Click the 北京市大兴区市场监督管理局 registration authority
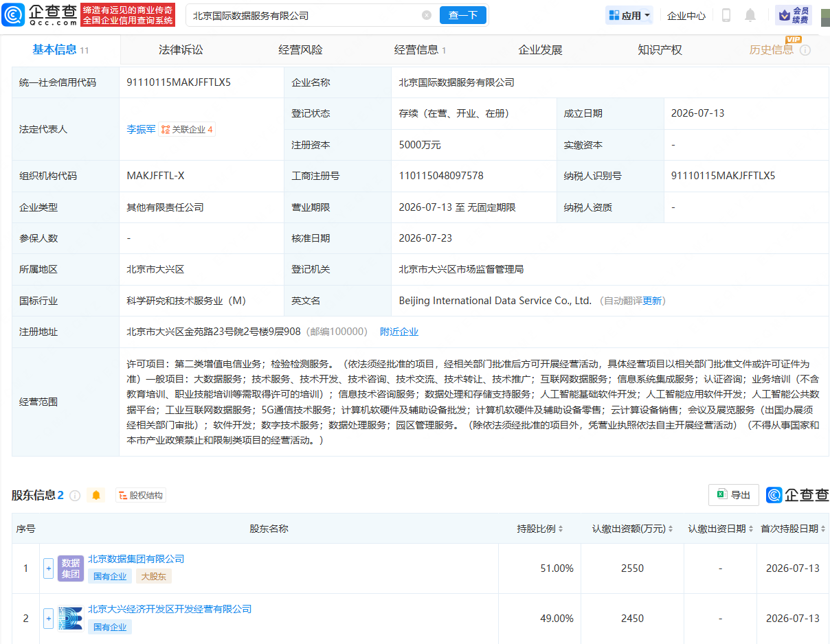The width and height of the screenshot is (830, 644). tap(461, 269)
